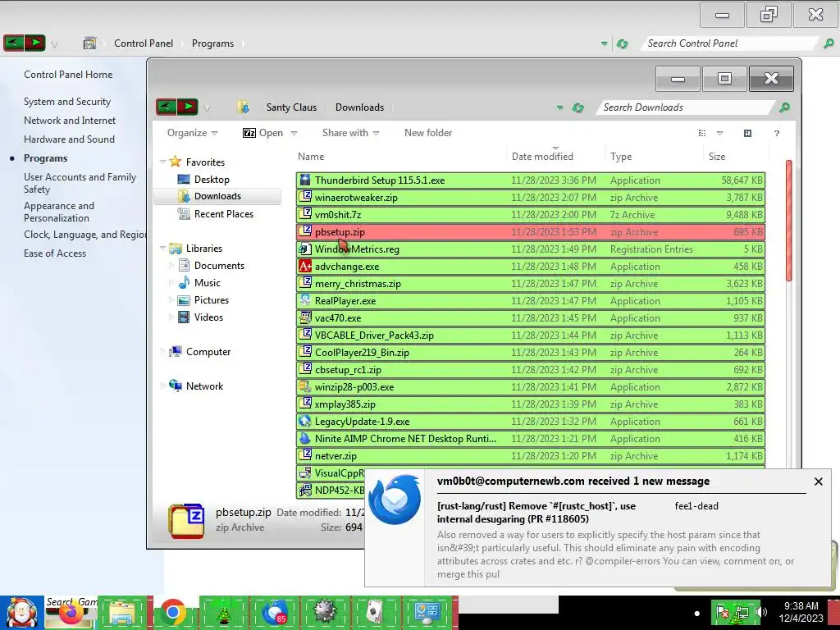Open the Organize menu
This screenshot has width=840, height=630.
(x=192, y=133)
